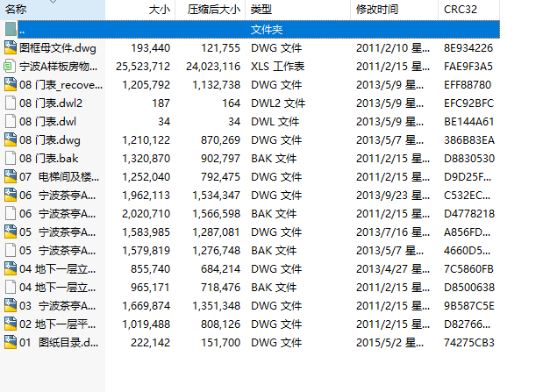Click the XLS icon for 宁波A样板房物
The image size is (543, 392).
(11, 67)
